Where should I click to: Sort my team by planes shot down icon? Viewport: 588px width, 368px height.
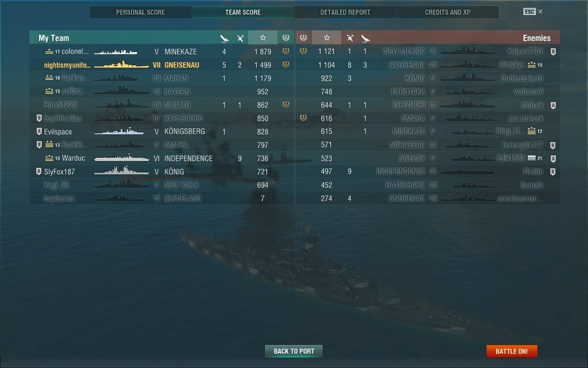tap(240, 38)
